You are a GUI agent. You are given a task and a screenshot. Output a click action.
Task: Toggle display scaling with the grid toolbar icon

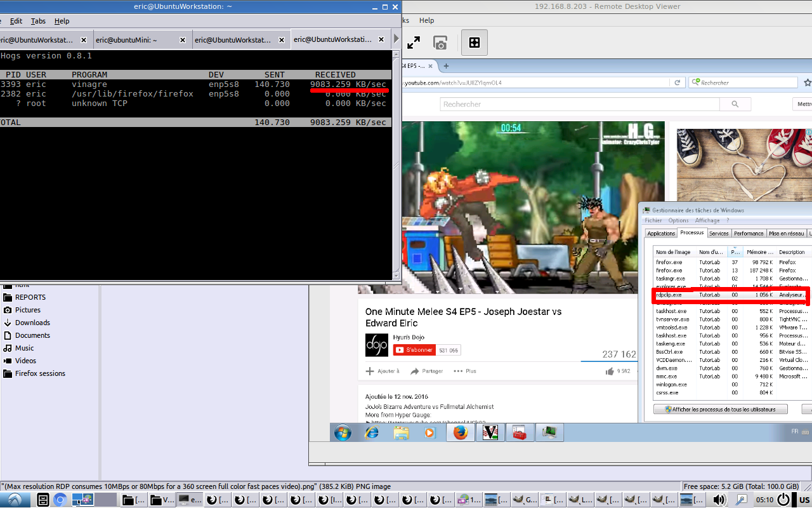point(473,43)
